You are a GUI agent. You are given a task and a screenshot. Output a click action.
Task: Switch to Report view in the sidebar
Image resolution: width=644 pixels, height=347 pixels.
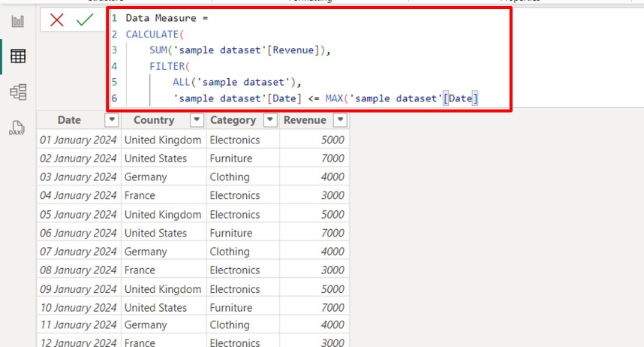(17, 20)
